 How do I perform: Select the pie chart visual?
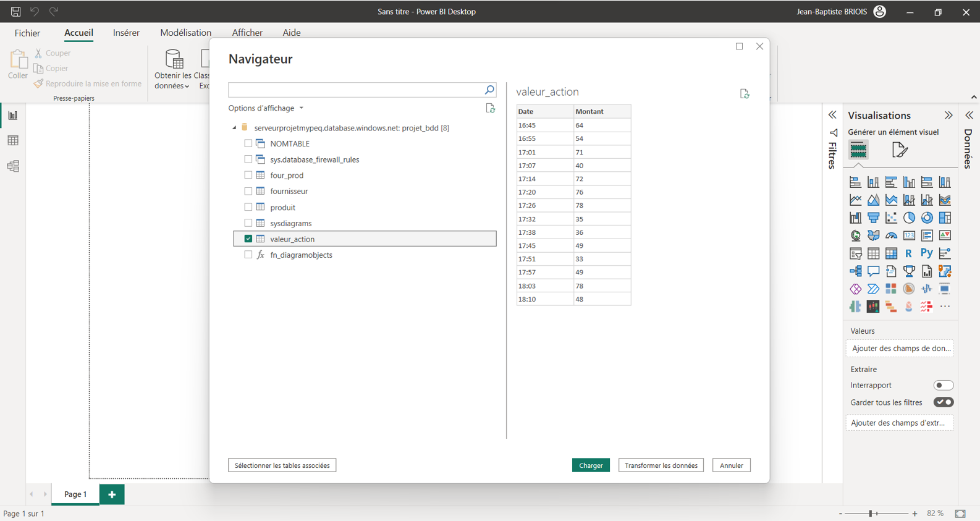[x=909, y=218]
